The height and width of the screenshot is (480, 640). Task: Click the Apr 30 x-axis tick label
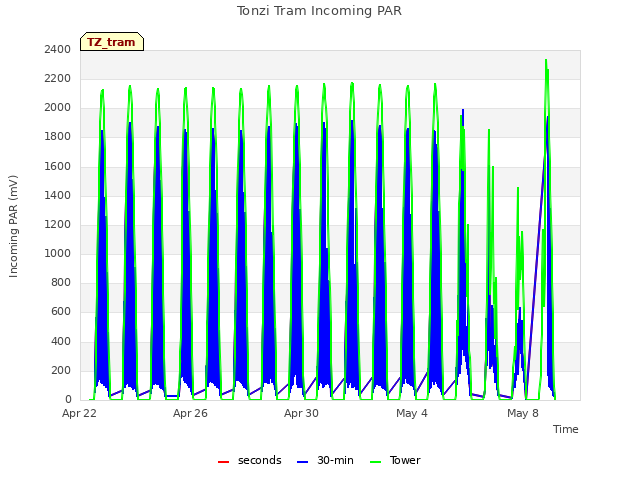(301, 413)
